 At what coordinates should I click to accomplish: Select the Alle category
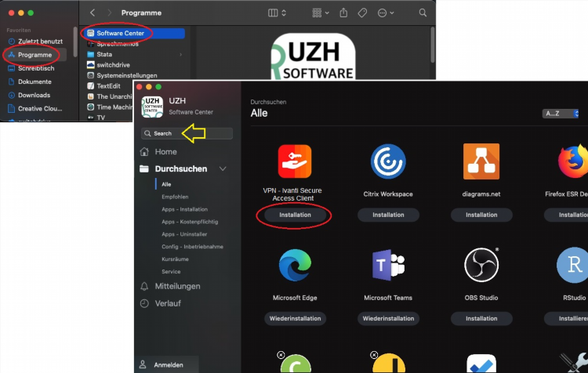coord(166,184)
